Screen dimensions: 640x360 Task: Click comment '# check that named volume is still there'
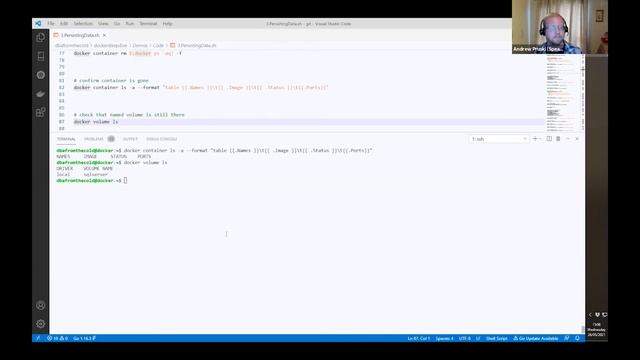129,115
